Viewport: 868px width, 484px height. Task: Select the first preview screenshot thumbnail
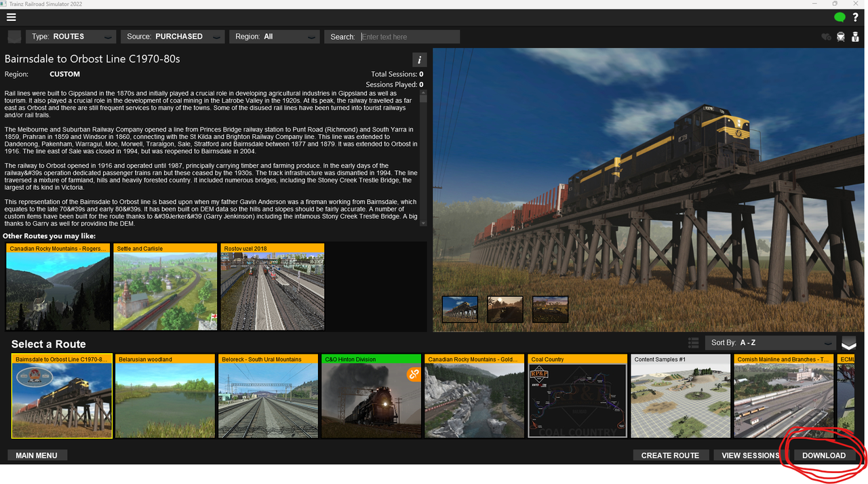460,309
